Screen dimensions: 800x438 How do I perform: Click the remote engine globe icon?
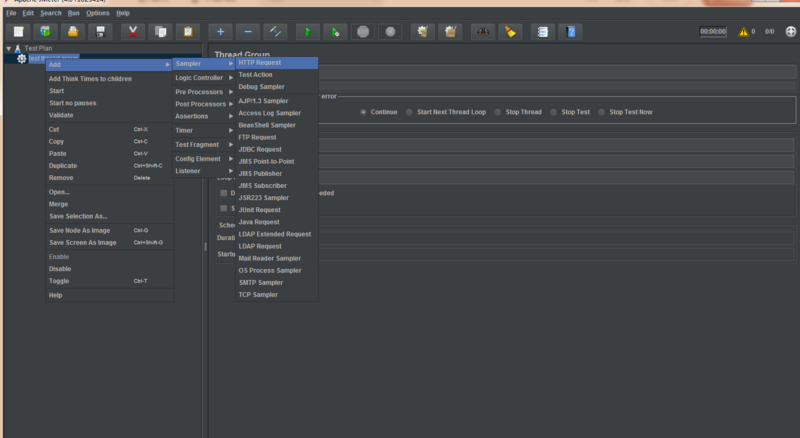[x=790, y=32]
